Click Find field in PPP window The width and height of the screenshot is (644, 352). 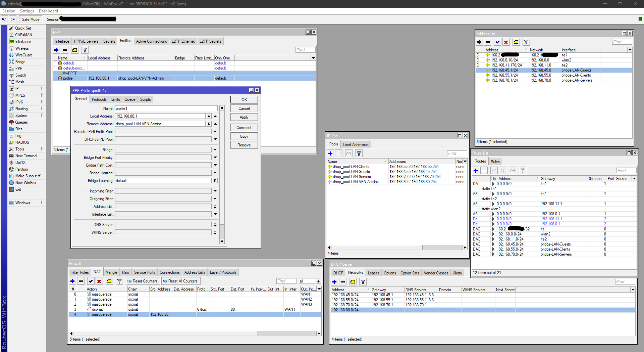point(305,50)
